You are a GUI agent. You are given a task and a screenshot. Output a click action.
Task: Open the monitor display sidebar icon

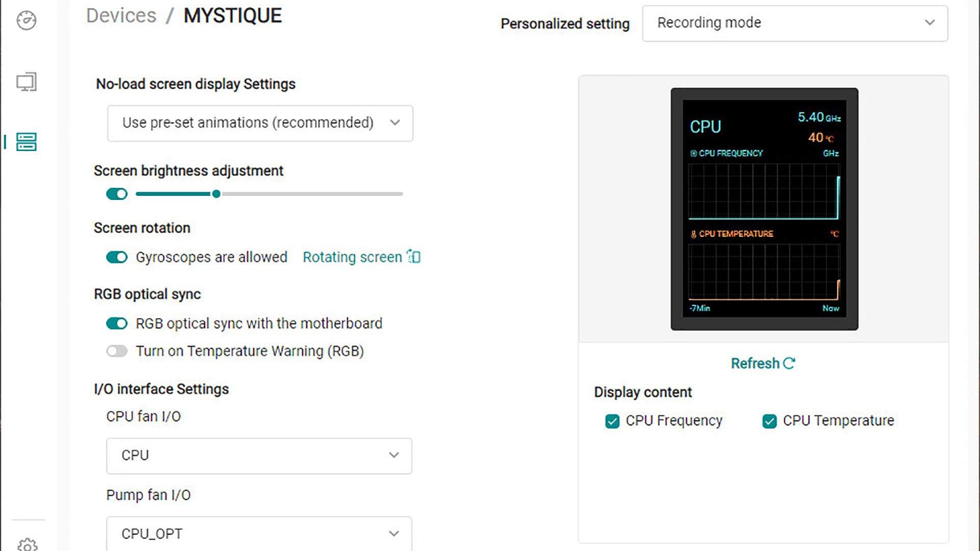click(27, 82)
